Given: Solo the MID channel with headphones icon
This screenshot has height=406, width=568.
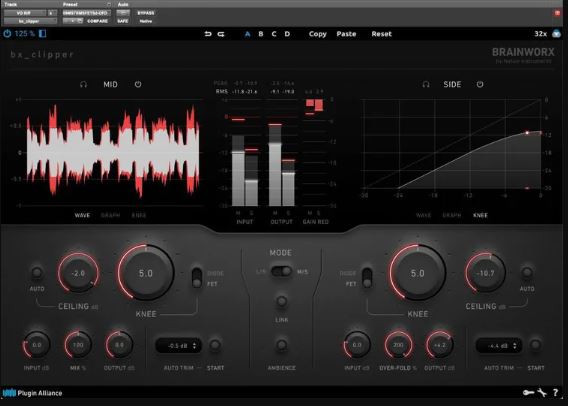Looking at the screenshot, I should tap(83, 84).
